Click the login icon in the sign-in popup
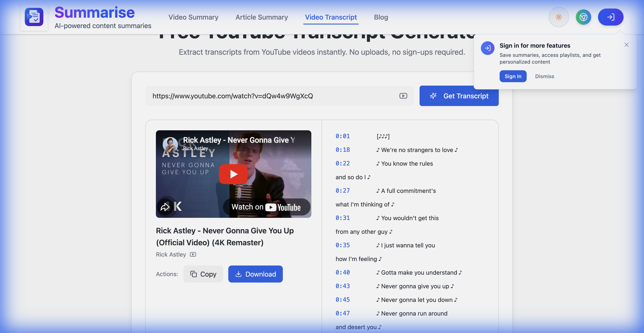 [487, 48]
